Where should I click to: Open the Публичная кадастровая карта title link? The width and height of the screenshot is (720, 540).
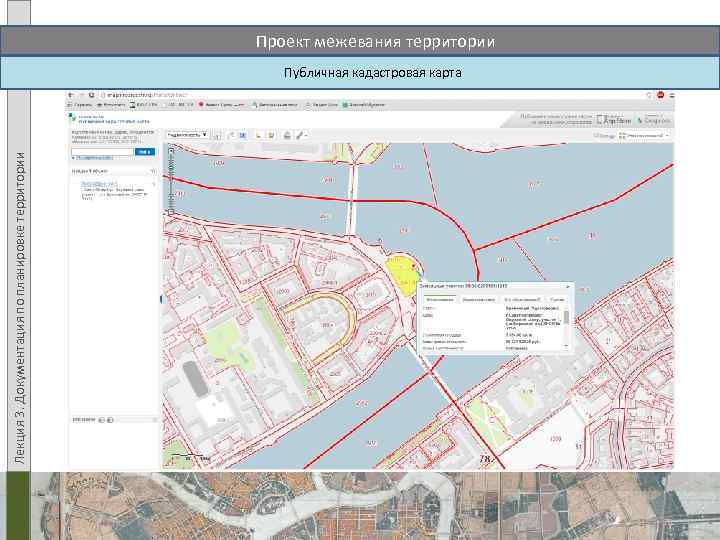(114, 122)
